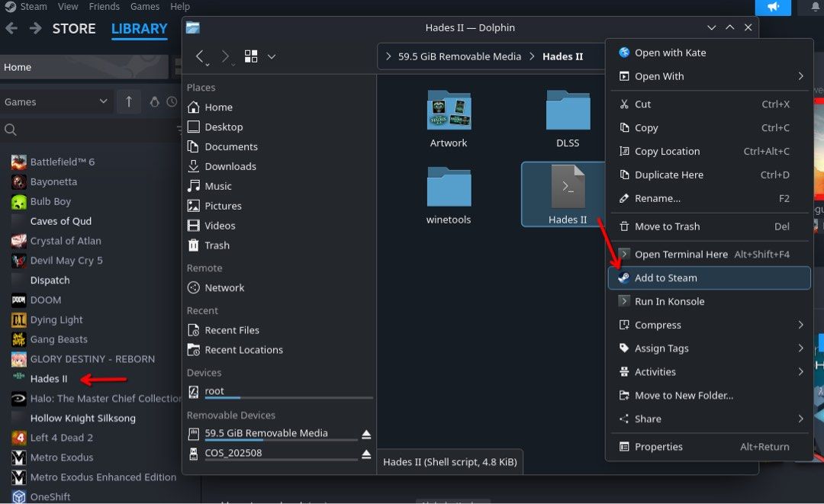Open file Properties from context menu
Image resolution: width=824 pixels, height=504 pixels.
[x=709, y=447]
